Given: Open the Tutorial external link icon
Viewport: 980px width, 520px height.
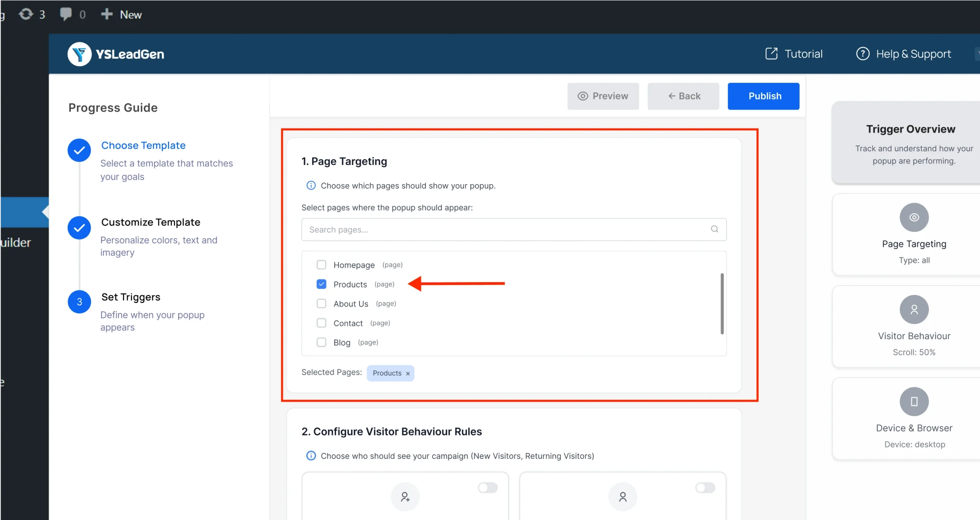Looking at the screenshot, I should click(x=771, y=54).
